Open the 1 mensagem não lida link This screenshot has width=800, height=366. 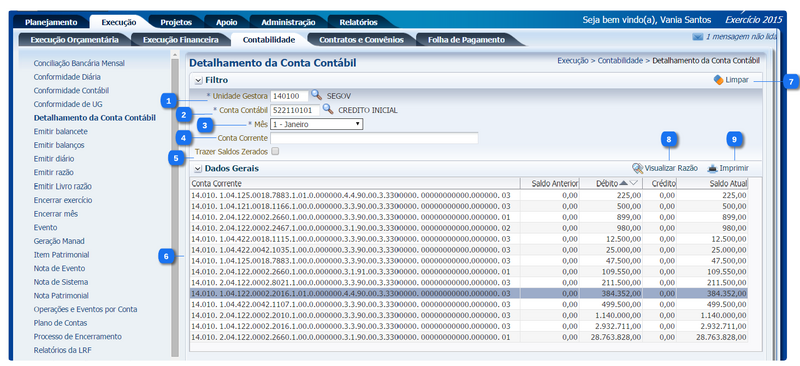(741, 37)
